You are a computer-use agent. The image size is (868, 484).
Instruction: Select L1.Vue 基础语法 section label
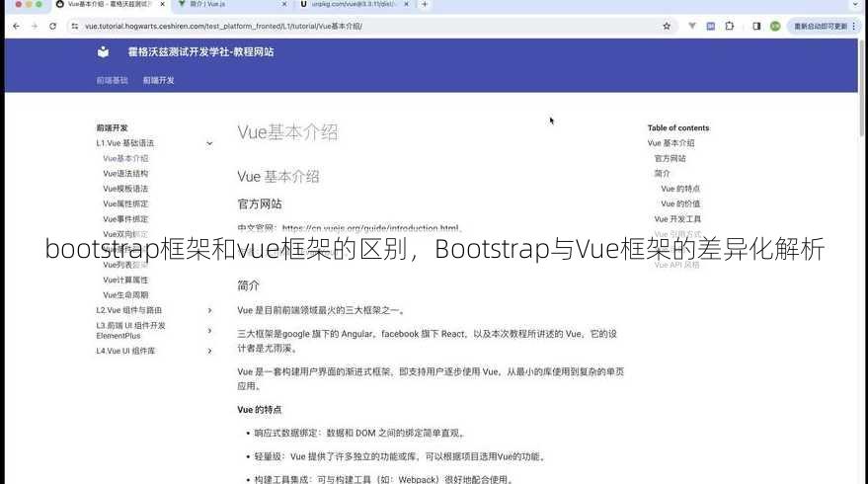125,143
